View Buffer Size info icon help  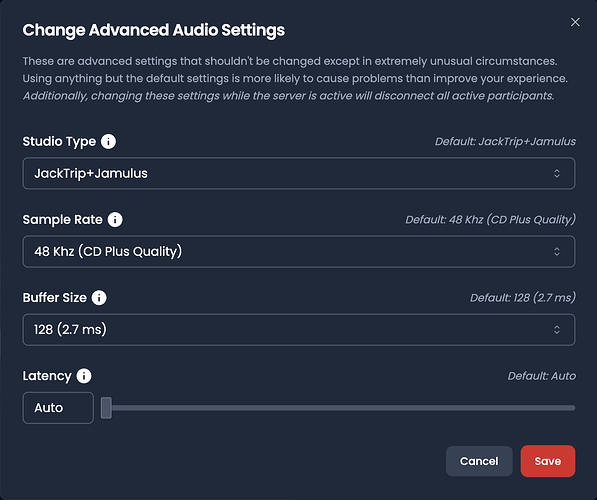click(x=99, y=298)
